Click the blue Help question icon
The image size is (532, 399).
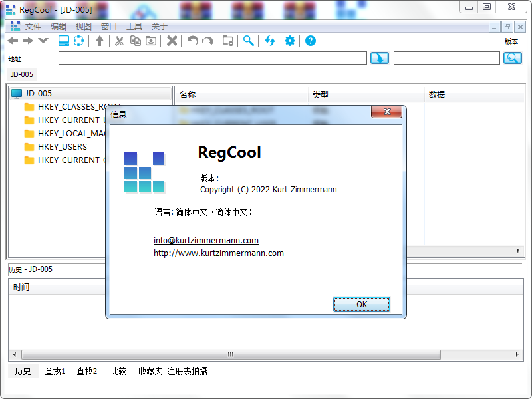311,41
